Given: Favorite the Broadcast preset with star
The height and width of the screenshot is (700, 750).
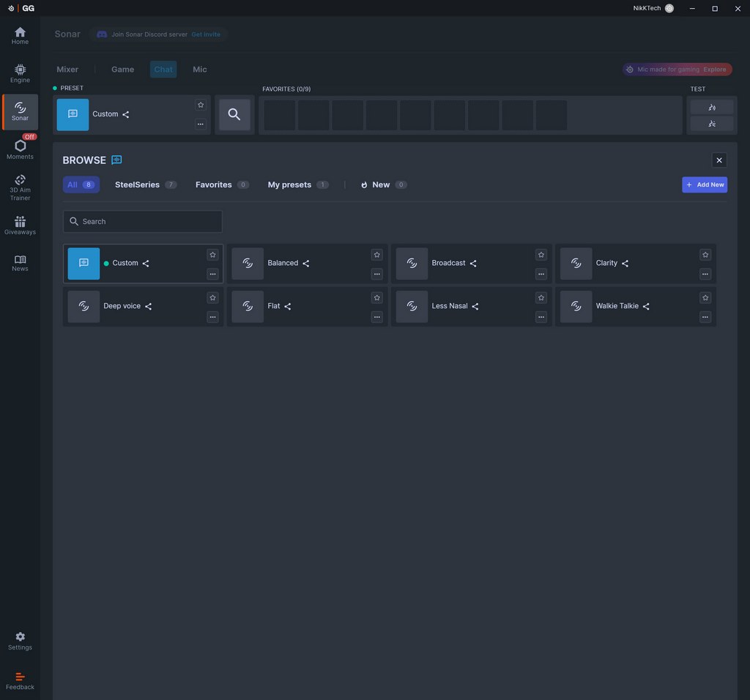Looking at the screenshot, I should coord(541,255).
